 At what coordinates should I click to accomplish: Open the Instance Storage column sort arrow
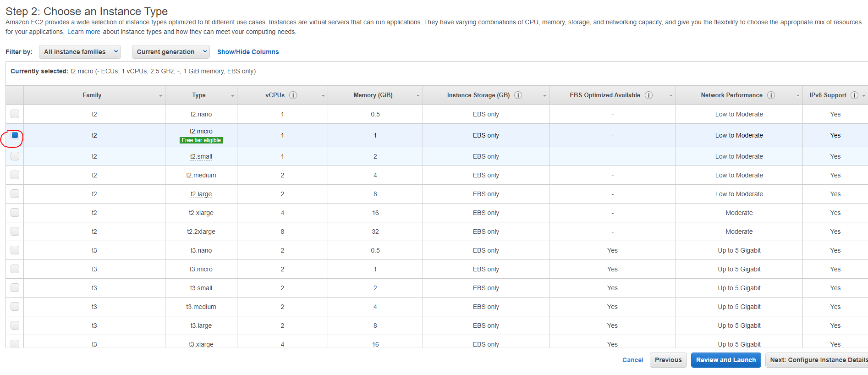click(x=544, y=96)
